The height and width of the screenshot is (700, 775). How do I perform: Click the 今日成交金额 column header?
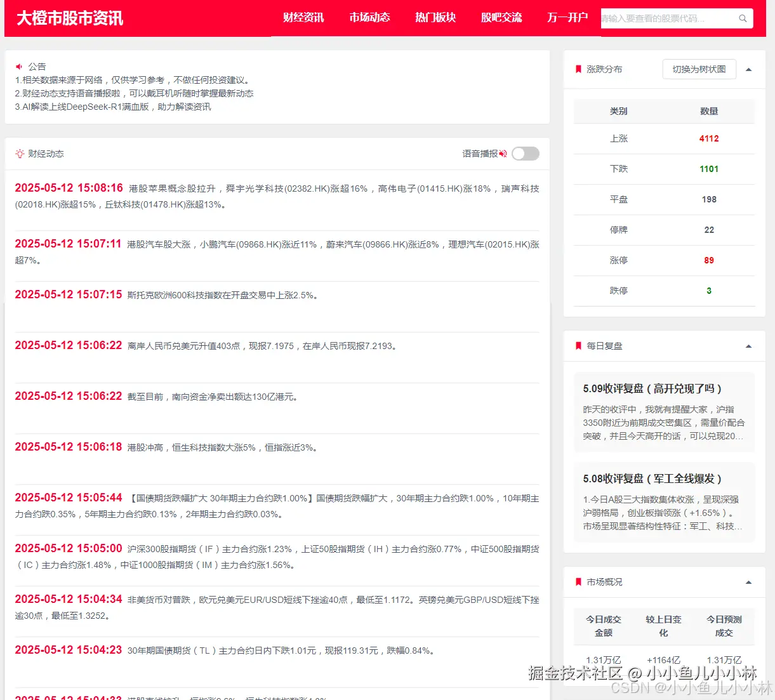click(x=604, y=626)
